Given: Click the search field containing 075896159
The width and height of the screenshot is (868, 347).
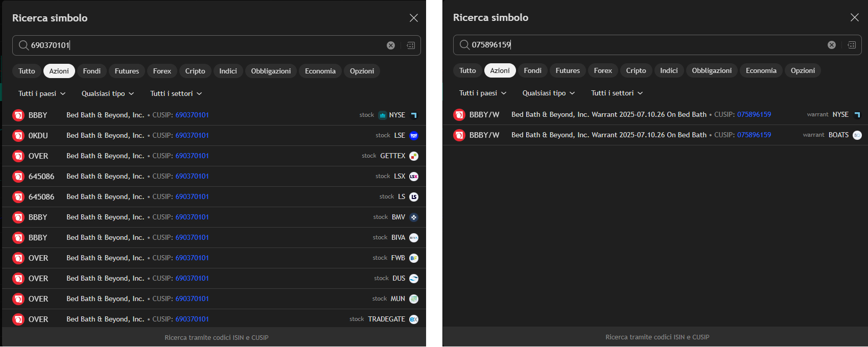Looking at the screenshot, I should point(658,45).
